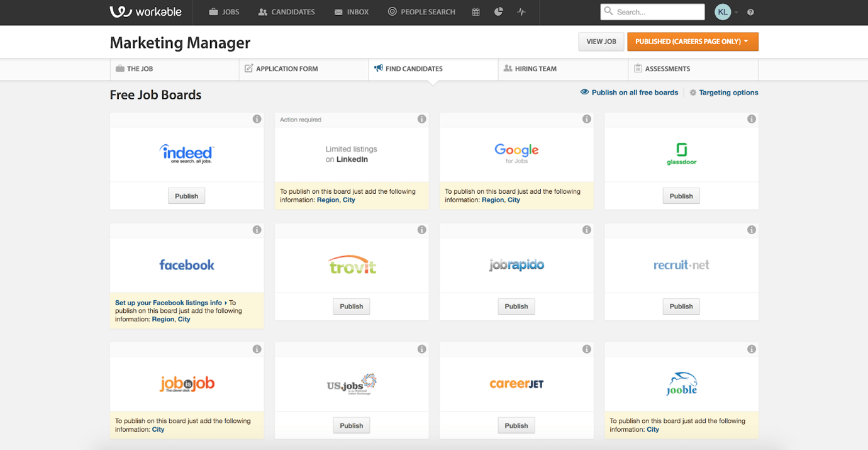Click the Facebook logo
The width and height of the screenshot is (868, 450).
click(x=187, y=265)
